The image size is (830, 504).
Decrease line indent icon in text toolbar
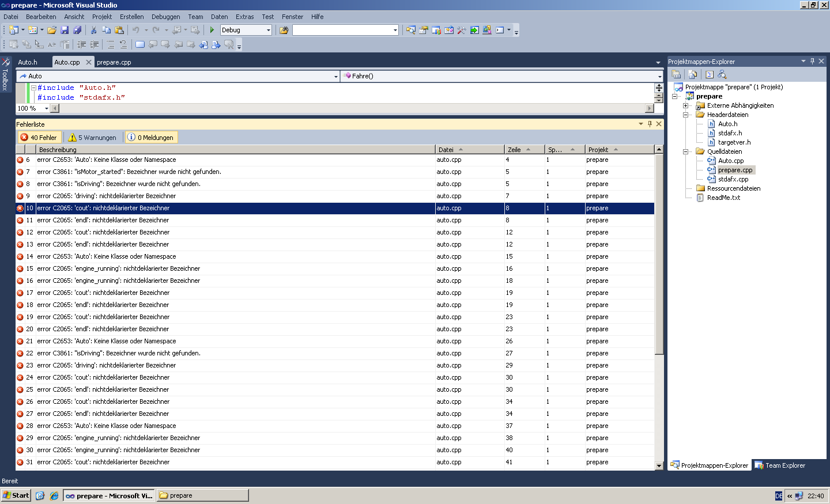tap(81, 44)
